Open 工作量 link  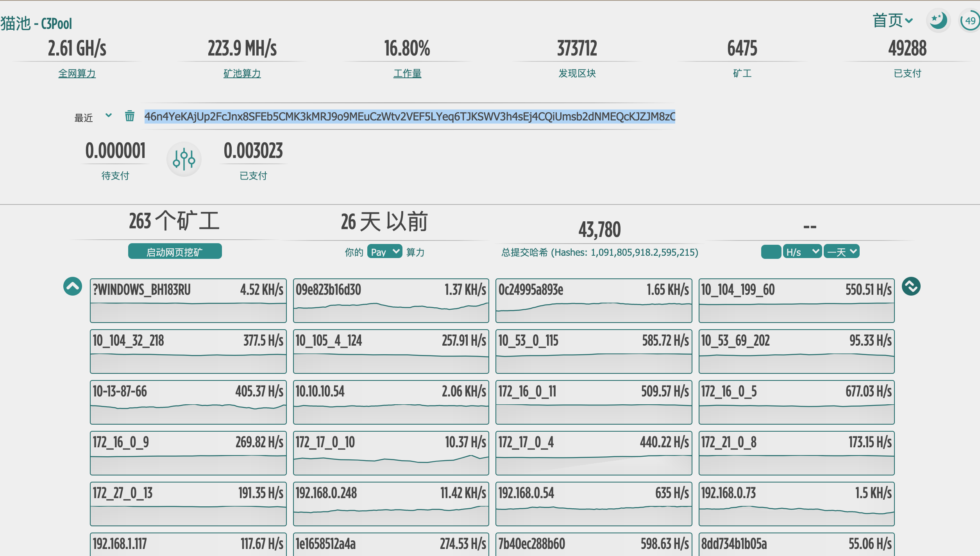coord(408,73)
